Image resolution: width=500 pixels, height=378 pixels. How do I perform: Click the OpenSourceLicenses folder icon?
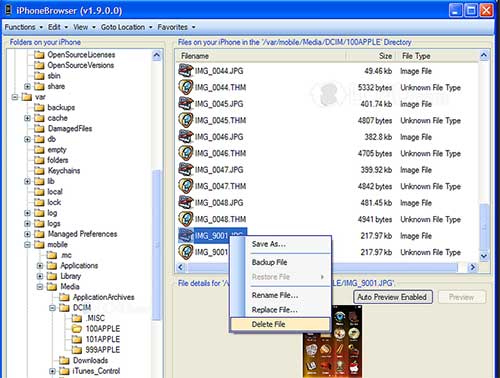click(39, 55)
